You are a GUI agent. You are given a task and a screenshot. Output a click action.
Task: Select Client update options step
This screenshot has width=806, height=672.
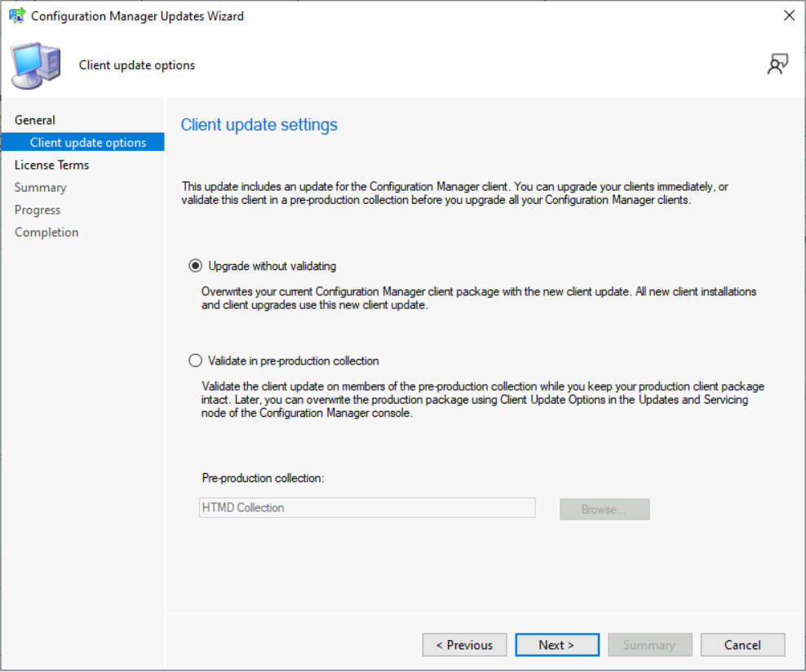pos(82,143)
